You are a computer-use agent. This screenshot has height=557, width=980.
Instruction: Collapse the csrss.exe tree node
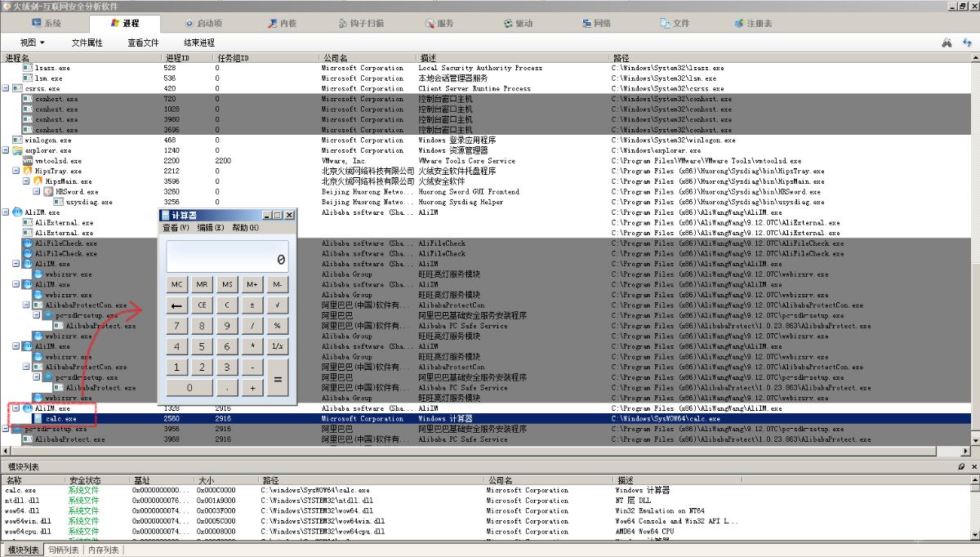point(6,88)
